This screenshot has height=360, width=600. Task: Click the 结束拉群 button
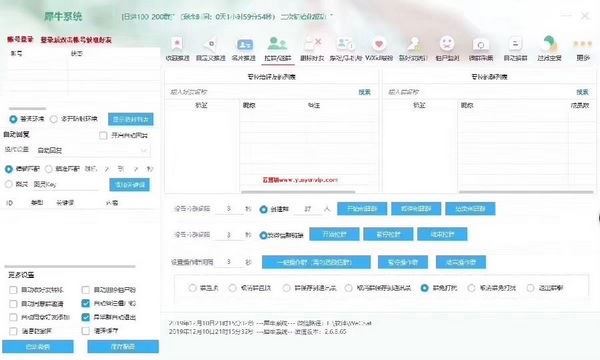tap(442, 234)
